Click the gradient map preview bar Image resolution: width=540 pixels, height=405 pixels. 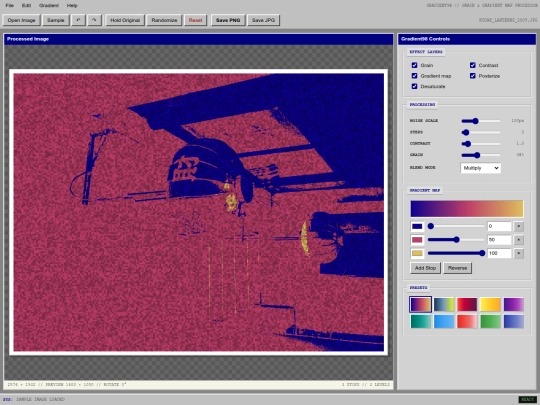(x=467, y=209)
